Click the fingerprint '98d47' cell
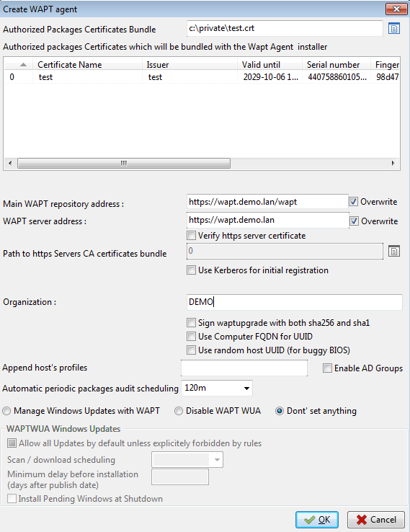The width and height of the screenshot is (410, 532). point(387,77)
